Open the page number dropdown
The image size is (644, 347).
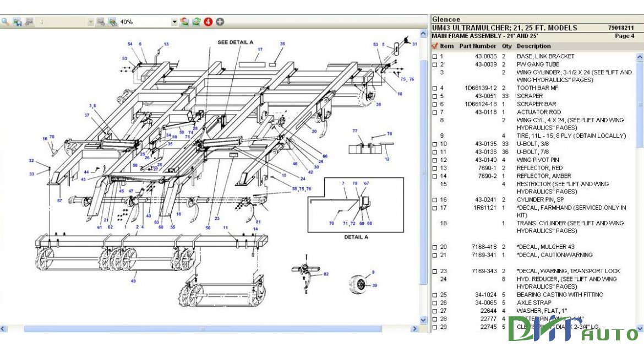[x=91, y=22]
